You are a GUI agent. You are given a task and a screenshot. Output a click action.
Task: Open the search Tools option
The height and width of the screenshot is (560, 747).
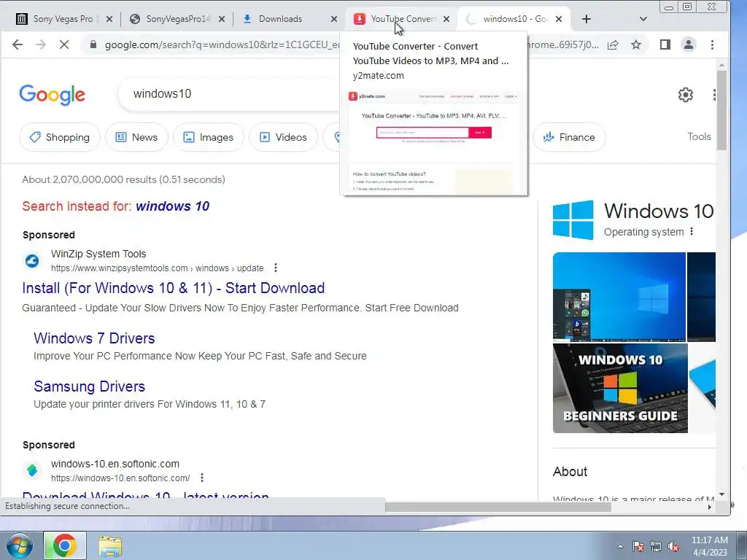coord(699,136)
